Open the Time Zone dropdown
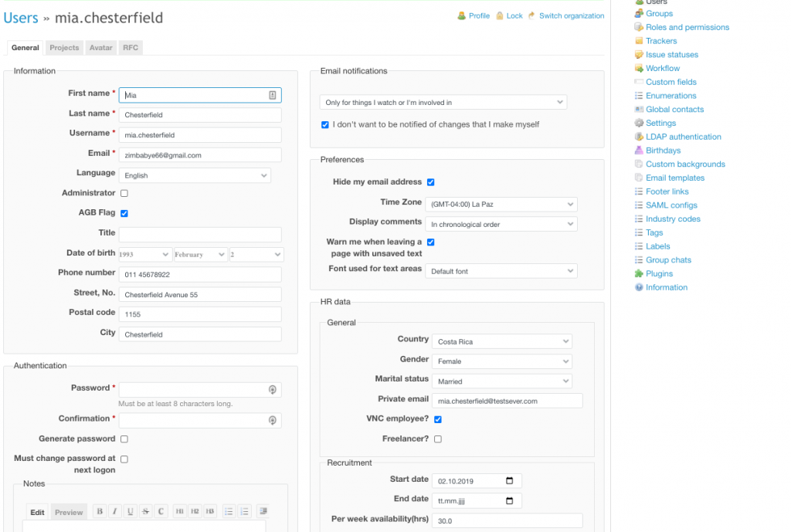The height and width of the screenshot is (532, 791). click(501, 204)
